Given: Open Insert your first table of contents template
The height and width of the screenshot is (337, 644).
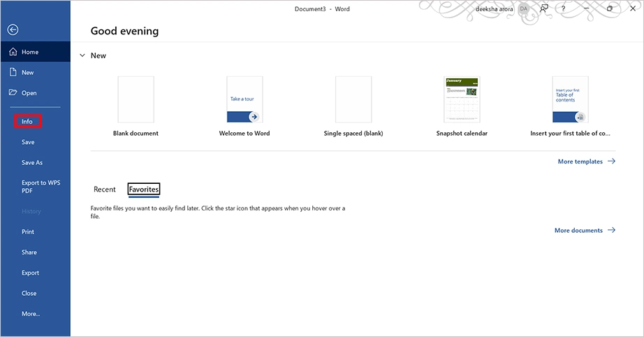Looking at the screenshot, I should coord(570,99).
